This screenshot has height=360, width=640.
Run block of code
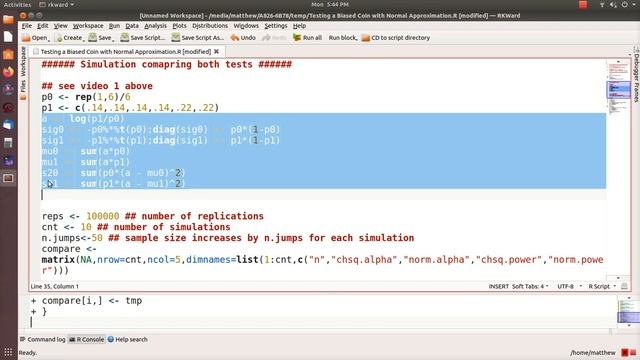point(343,38)
